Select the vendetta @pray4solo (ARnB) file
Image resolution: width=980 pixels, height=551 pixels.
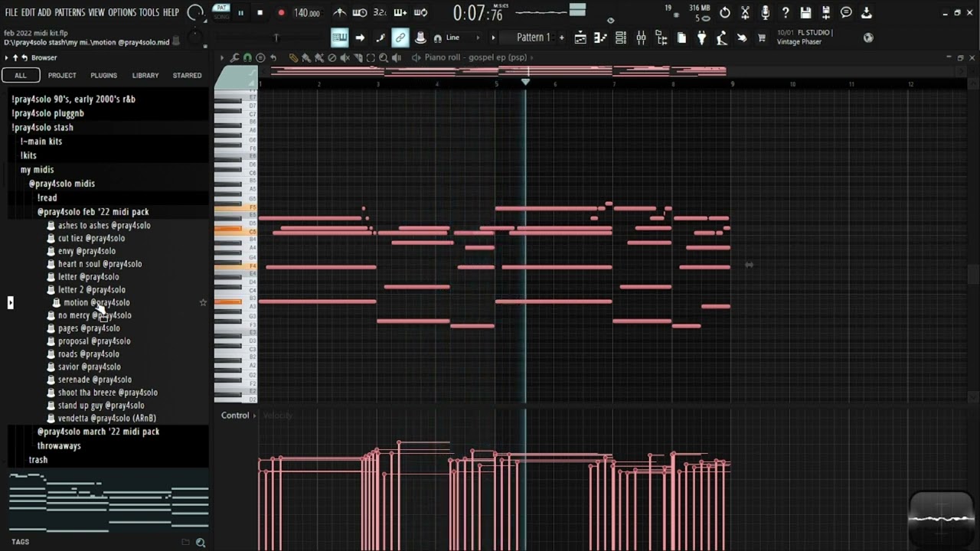point(106,419)
